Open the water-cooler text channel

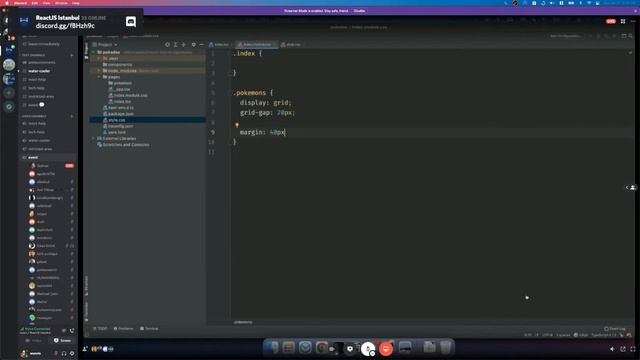coord(39,71)
